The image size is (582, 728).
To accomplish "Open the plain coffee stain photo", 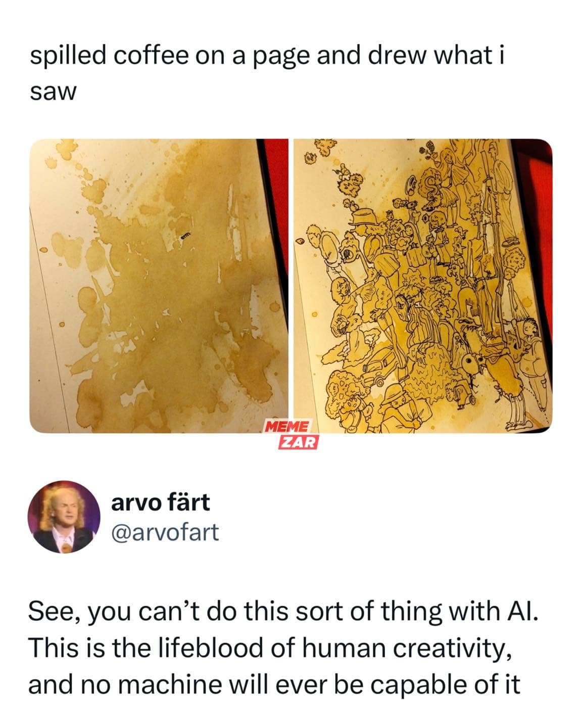I will click(159, 286).
